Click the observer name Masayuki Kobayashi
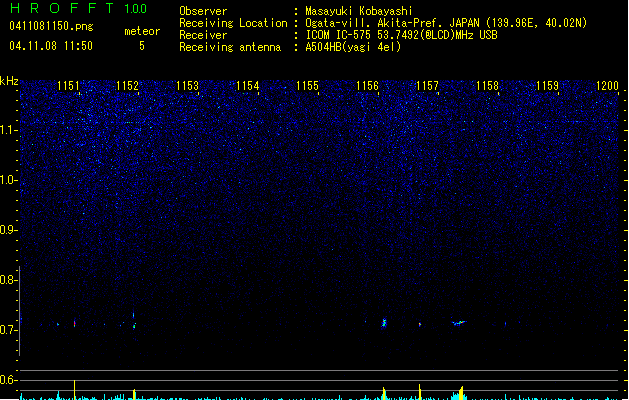Screen dimensions: 629x400 pyautogui.click(x=359, y=11)
